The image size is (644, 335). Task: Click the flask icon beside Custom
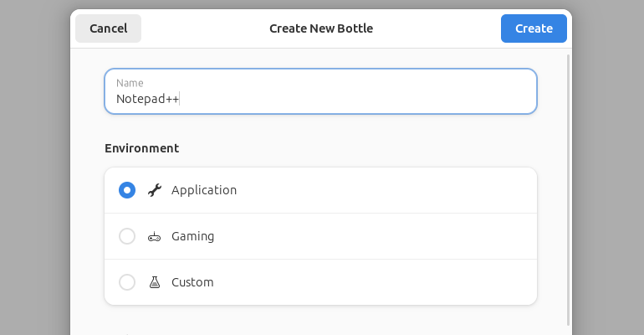coord(154,282)
